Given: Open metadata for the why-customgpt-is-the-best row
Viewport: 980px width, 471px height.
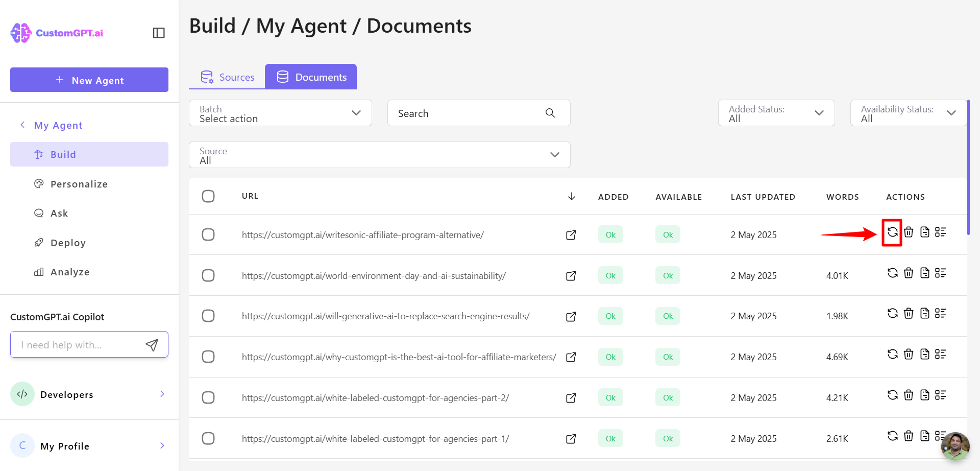Looking at the screenshot, I should pos(941,354).
